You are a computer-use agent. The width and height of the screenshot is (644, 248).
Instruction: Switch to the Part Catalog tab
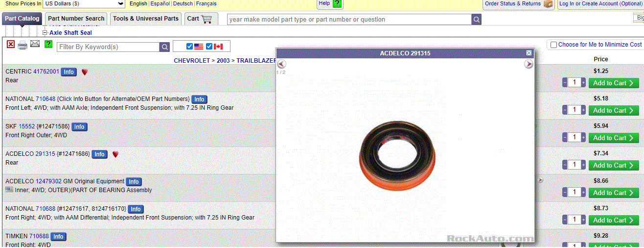click(x=22, y=19)
